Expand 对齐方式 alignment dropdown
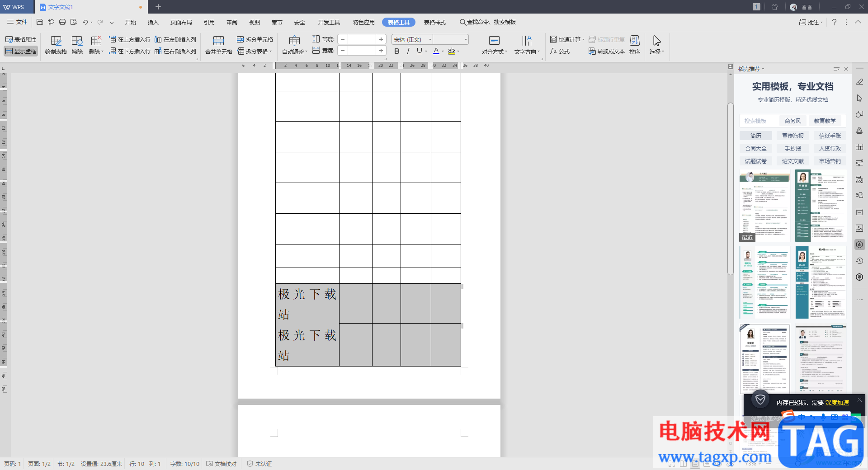868x470 pixels. [x=495, y=52]
